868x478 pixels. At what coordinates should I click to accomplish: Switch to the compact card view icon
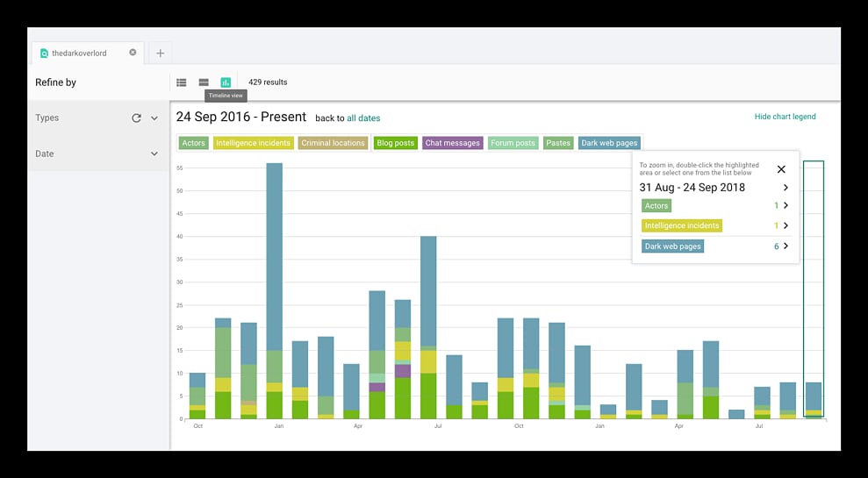click(x=204, y=82)
